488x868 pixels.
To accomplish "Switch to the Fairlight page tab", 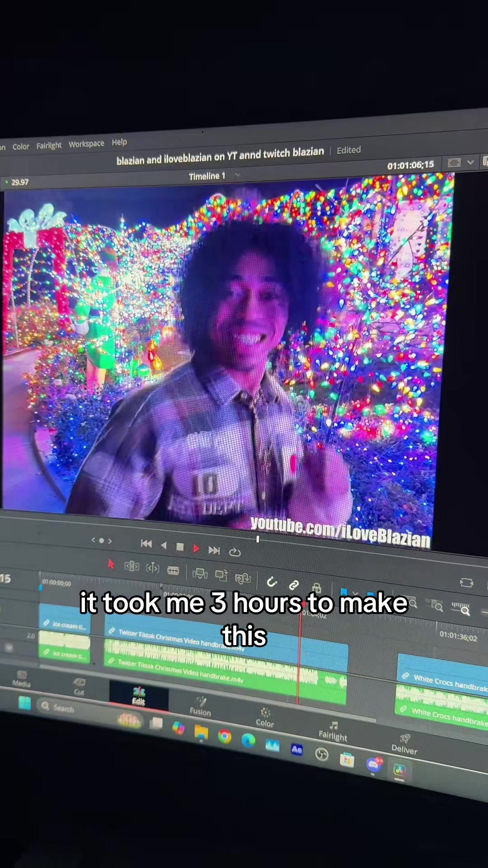I will pyautogui.click(x=333, y=731).
